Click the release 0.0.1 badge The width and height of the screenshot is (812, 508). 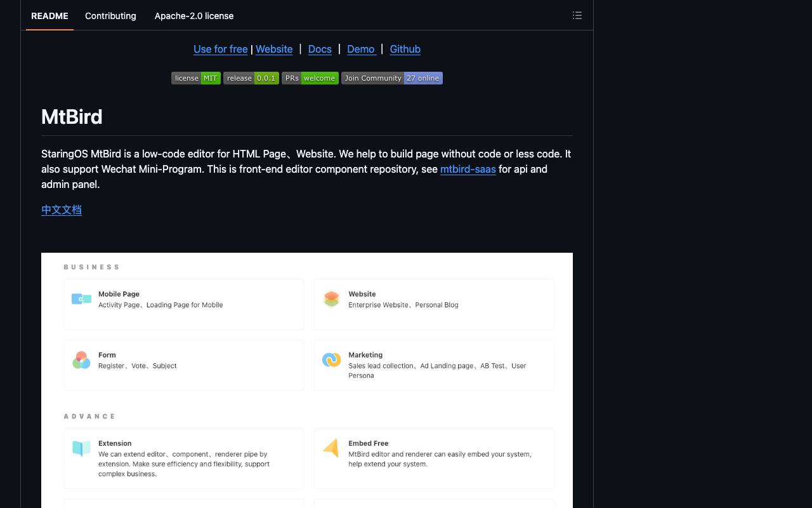(x=251, y=78)
